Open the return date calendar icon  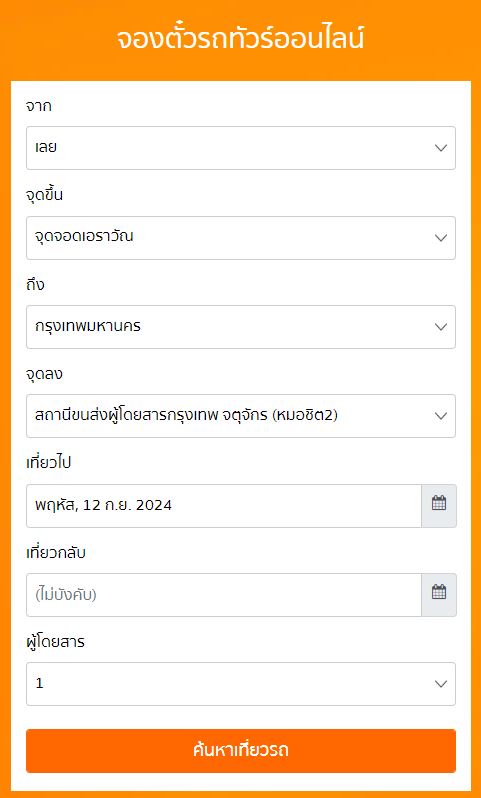tap(439, 594)
